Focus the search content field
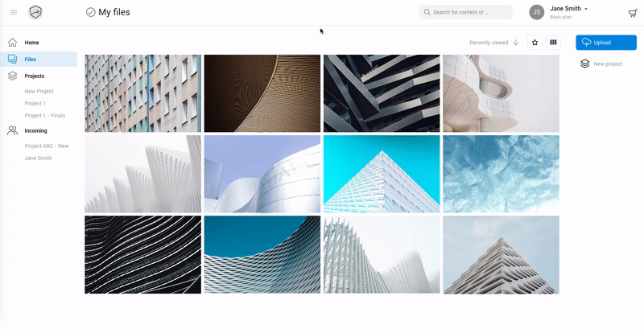The height and width of the screenshot is (329, 644). click(x=466, y=12)
